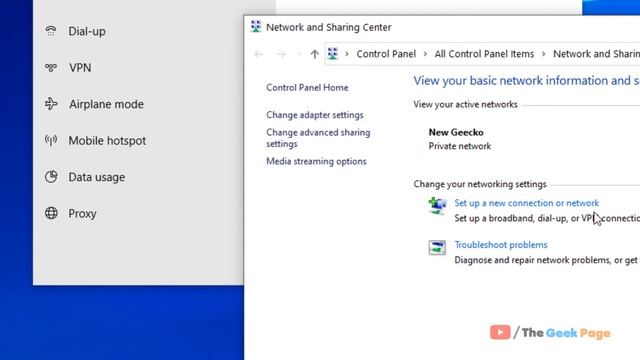Screen dimensions: 640x360
Task: Expand chevron after Control Panel breadcrumb
Action: click(425, 54)
